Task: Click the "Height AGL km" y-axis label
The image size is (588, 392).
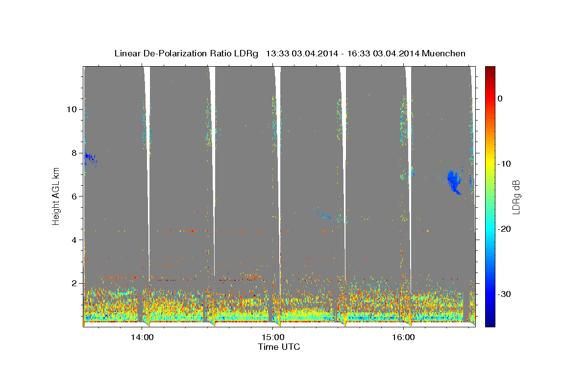Action: tap(56, 196)
